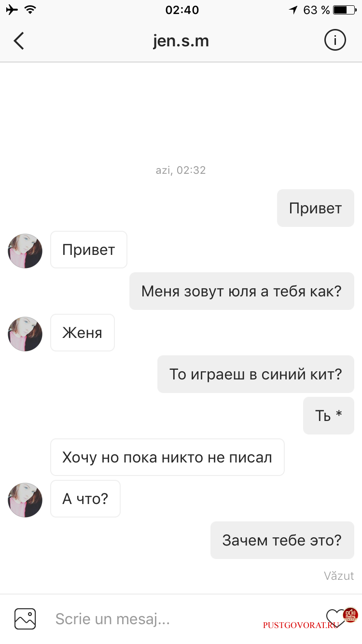
Task: Select the sent Привет message bubble
Action: [316, 208]
